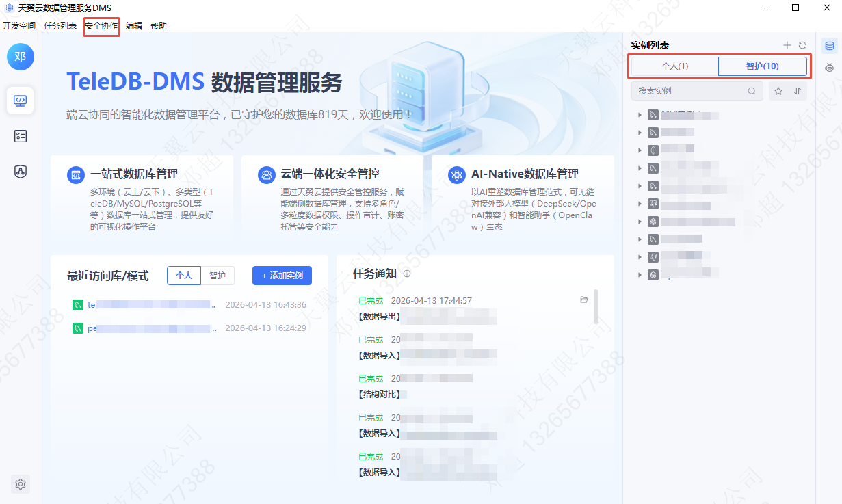The width and height of the screenshot is (842, 504).
Task: Maximize the DMS window
Action: 795,8
